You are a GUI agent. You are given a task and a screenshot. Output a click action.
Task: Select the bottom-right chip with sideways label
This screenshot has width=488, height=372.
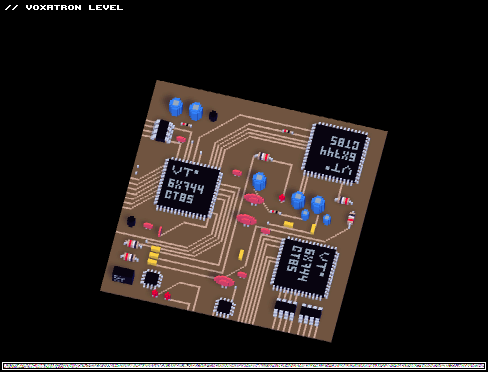[x=305, y=268]
